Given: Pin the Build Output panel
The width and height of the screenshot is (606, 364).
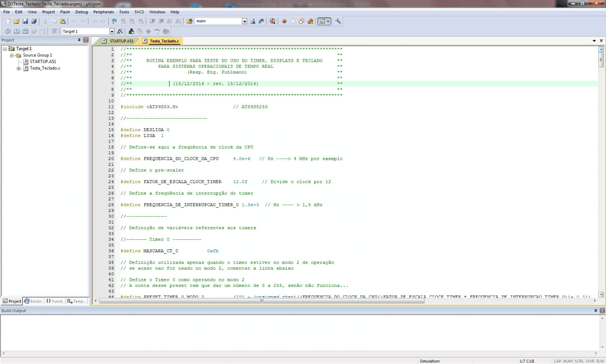Looking at the screenshot, I should [x=595, y=311].
